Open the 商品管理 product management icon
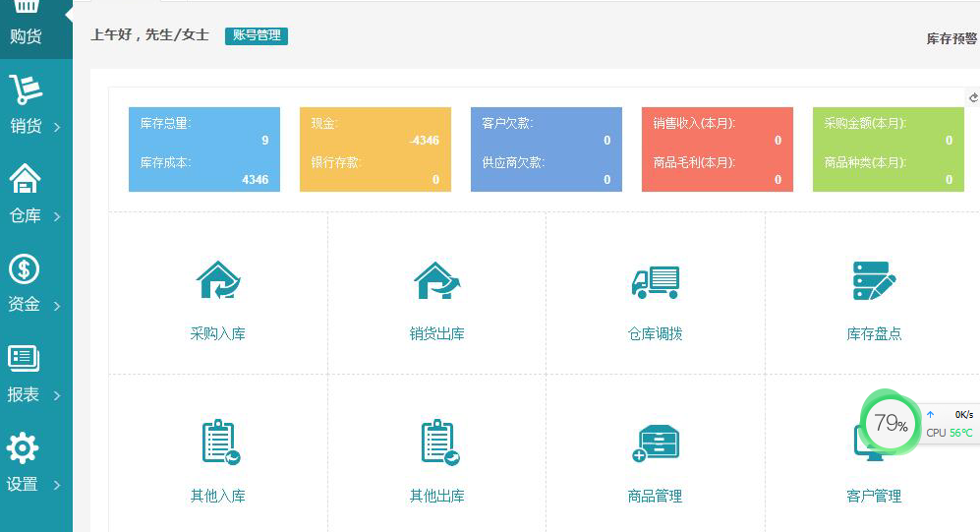980x532 pixels. coord(655,443)
